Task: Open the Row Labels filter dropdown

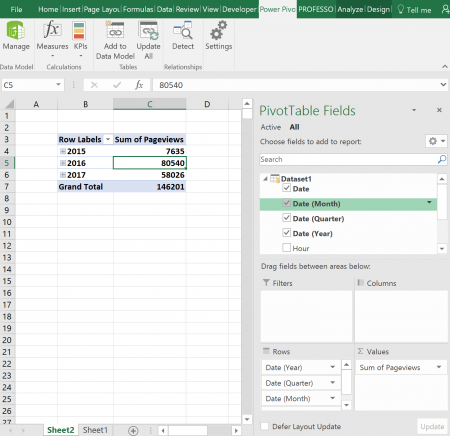Action: click(x=108, y=139)
